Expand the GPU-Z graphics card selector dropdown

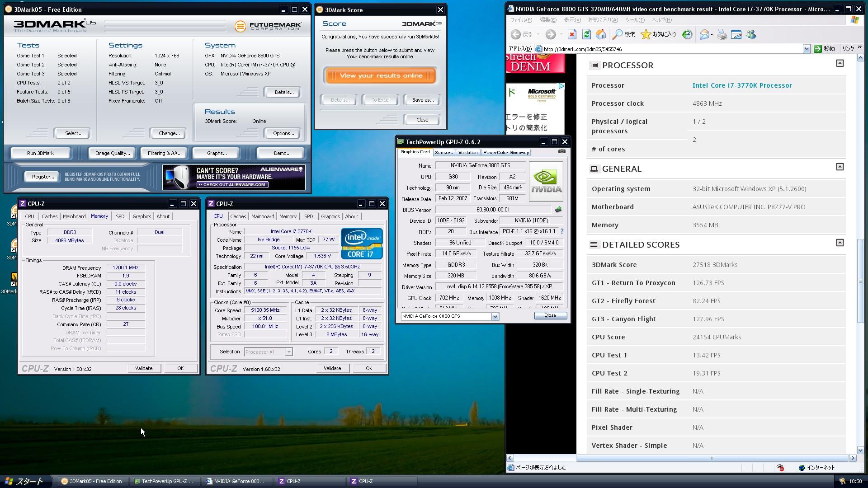[x=495, y=316]
